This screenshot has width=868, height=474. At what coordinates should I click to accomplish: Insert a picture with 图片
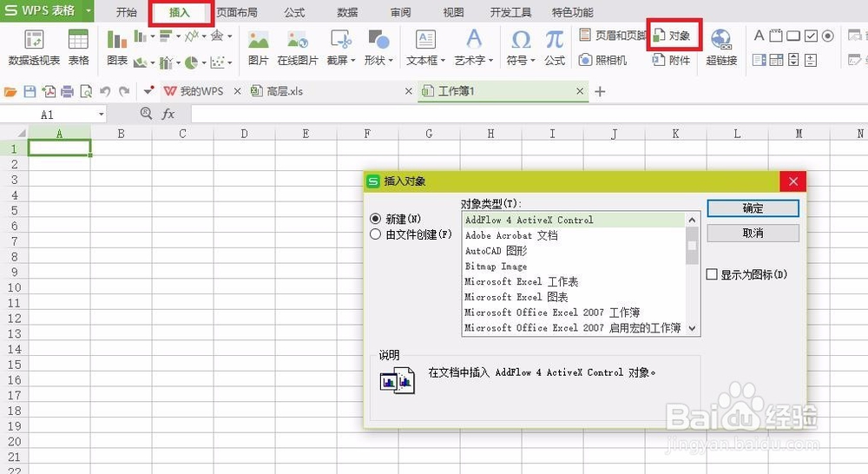click(258, 48)
